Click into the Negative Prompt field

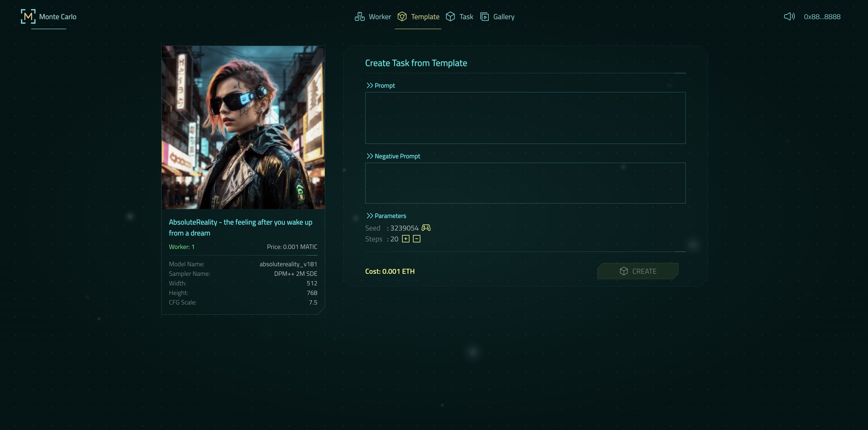(x=525, y=183)
